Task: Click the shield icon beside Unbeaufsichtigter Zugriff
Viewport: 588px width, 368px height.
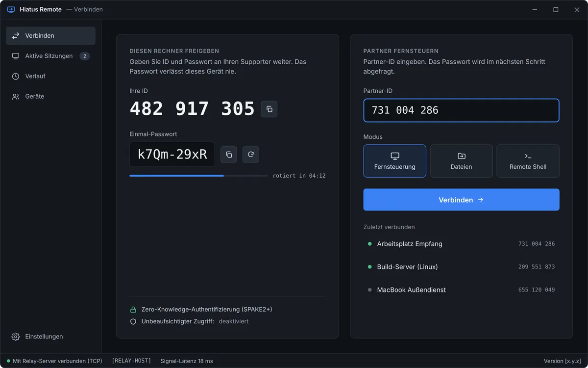Action: (x=133, y=321)
